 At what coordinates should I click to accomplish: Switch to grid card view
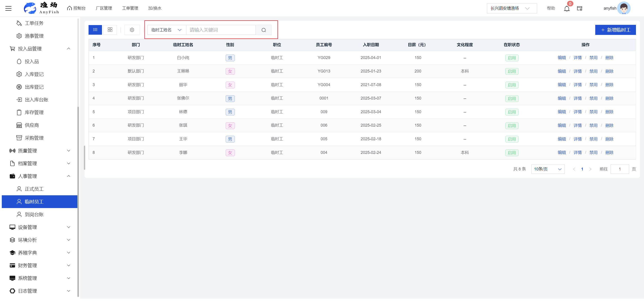tap(110, 30)
